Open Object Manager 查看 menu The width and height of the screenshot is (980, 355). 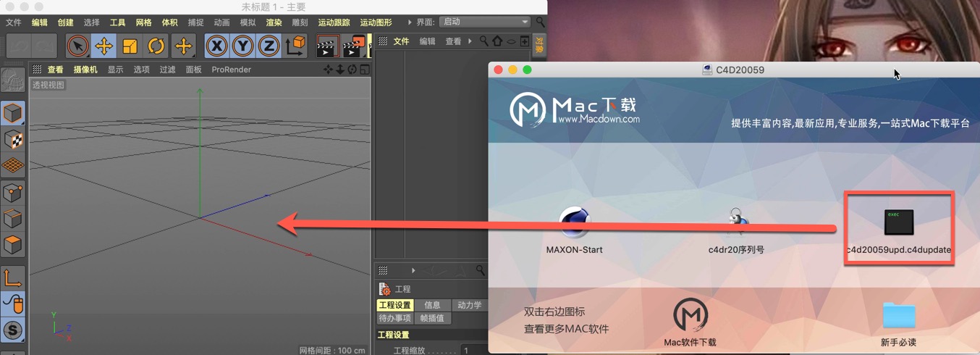coord(453,41)
